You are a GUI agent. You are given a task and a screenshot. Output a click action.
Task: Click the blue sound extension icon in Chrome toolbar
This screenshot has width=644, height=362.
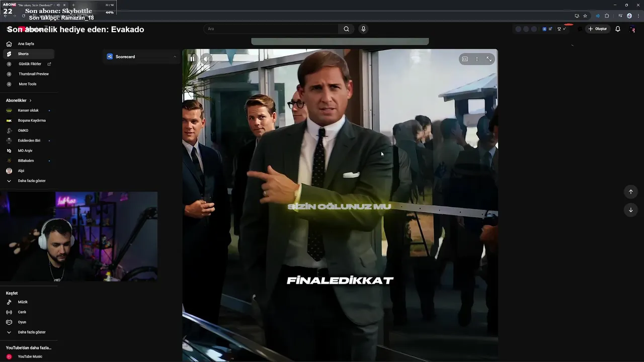598,16
